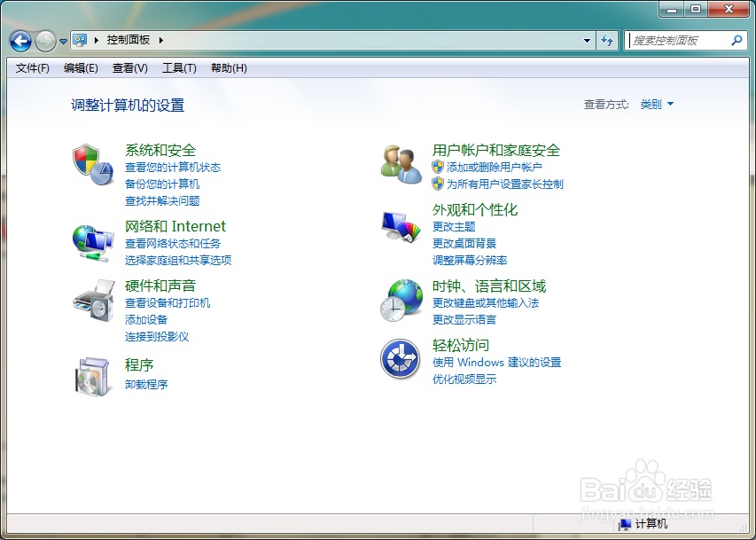This screenshot has height=540, width=756.
Task: Click the back navigation button
Action: coord(19,41)
